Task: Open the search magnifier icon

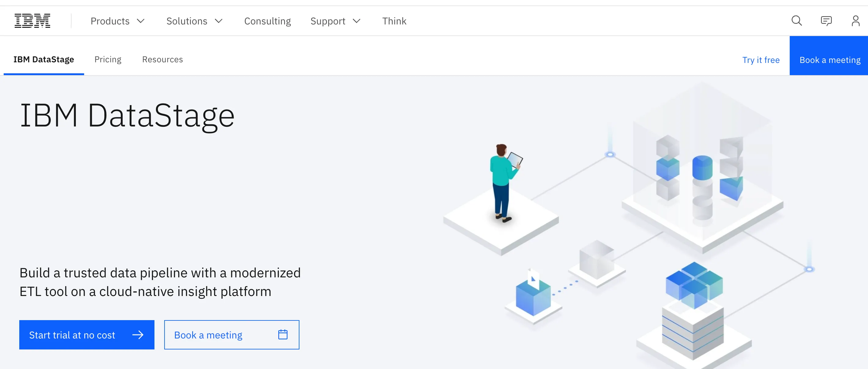Action: click(x=796, y=21)
